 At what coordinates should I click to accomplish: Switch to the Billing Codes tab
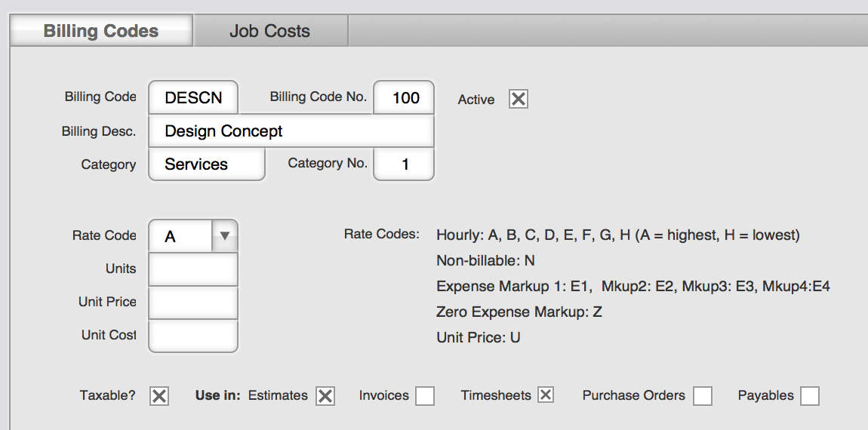(x=101, y=30)
